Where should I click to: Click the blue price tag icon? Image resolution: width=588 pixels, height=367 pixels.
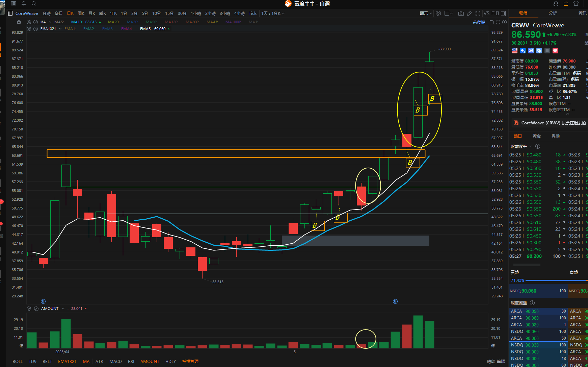[x=539, y=51]
